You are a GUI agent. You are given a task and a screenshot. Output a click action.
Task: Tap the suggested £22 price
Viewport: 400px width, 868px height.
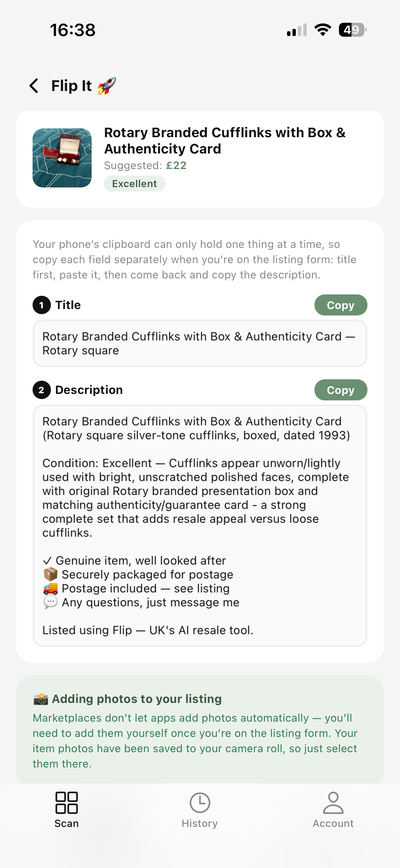click(176, 165)
